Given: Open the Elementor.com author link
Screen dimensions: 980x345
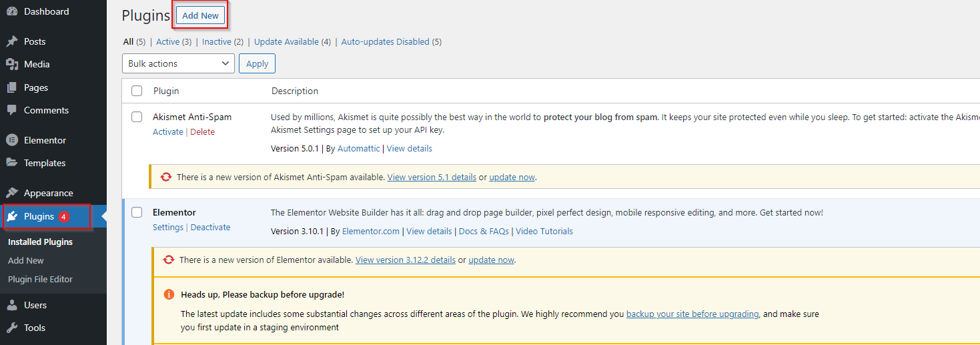Looking at the screenshot, I should (x=372, y=231).
